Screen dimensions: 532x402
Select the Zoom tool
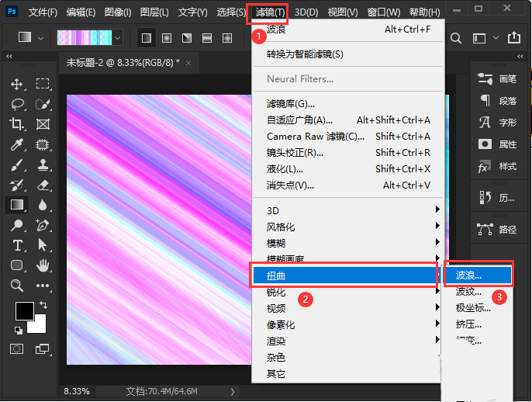pyautogui.click(x=16, y=286)
